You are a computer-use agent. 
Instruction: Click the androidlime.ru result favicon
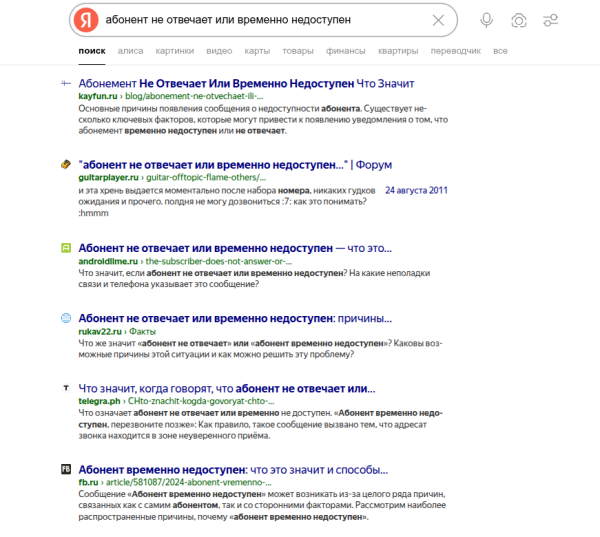click(x=66, y=248)
